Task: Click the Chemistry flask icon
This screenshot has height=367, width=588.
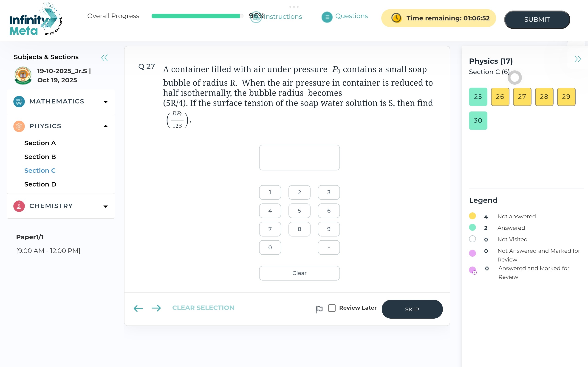Action: click(x=19, y=206)
